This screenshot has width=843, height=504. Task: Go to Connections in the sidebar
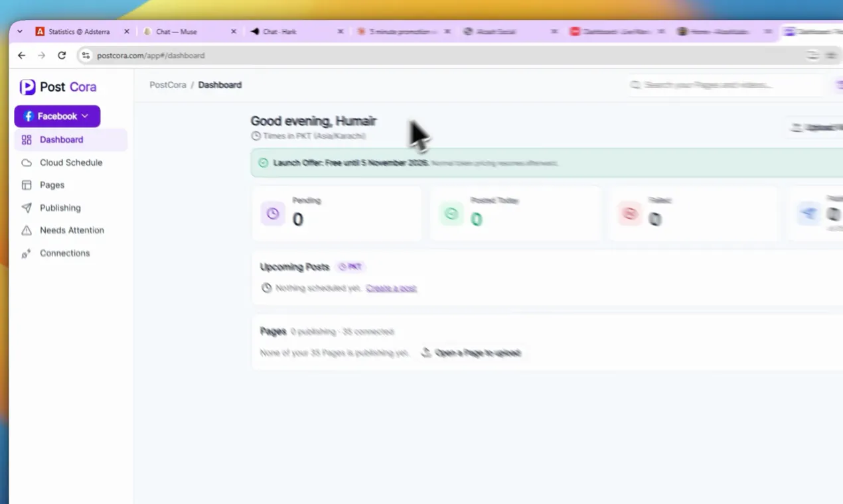[70, 253]
